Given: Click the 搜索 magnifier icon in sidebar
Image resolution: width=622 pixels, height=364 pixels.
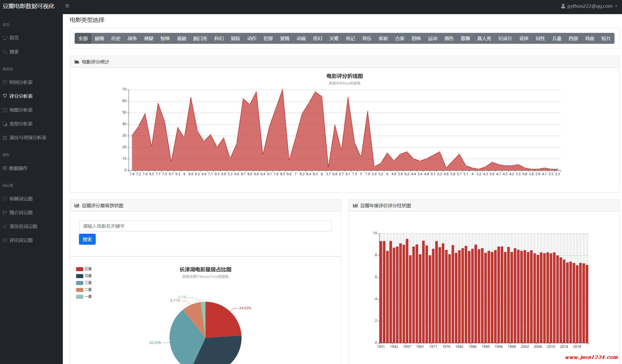Looking at the screenshot, I should (5, 52).
